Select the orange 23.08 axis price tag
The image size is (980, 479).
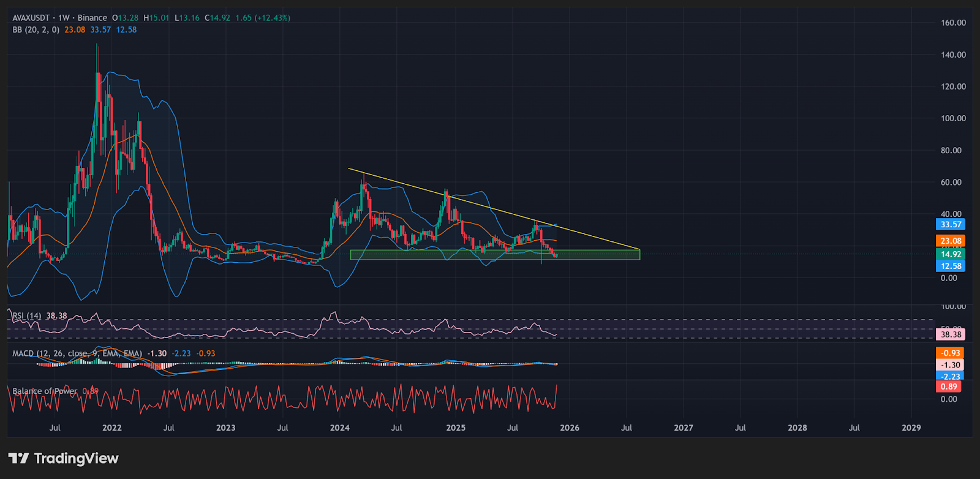click(x=951, y=241)
